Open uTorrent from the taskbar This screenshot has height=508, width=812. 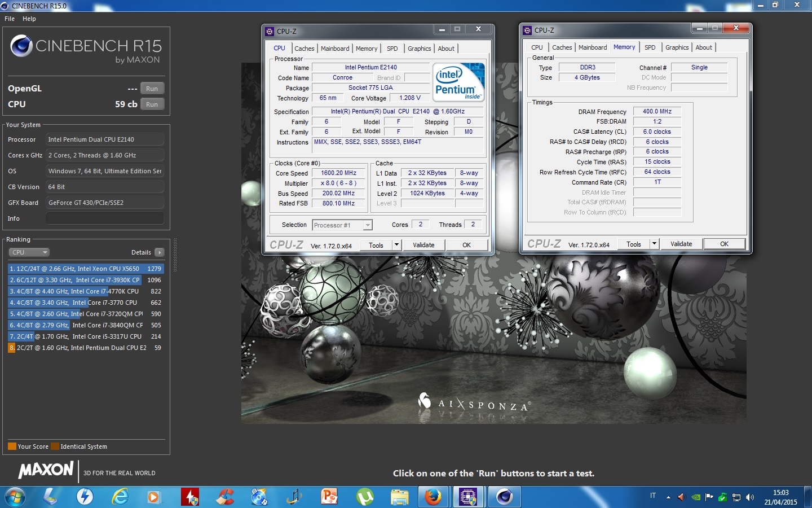click(x=365, y=497)
